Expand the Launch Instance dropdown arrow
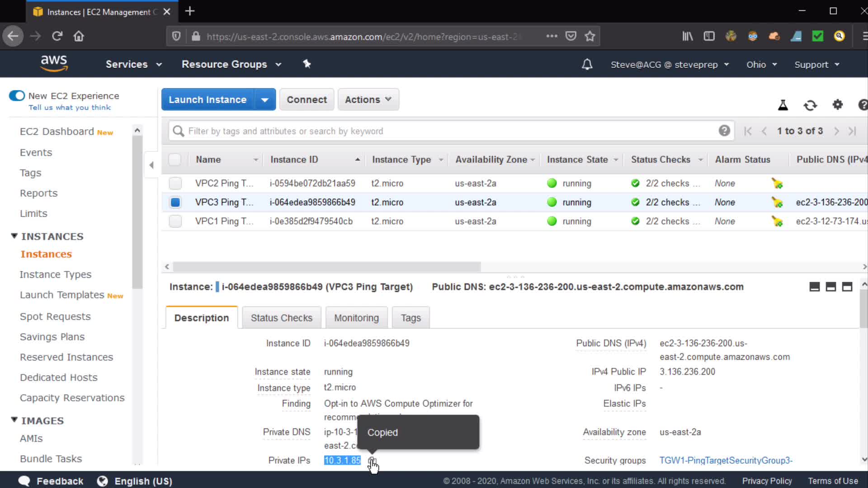Viewport: 868px width, 488px height. [x=265, y=99]
